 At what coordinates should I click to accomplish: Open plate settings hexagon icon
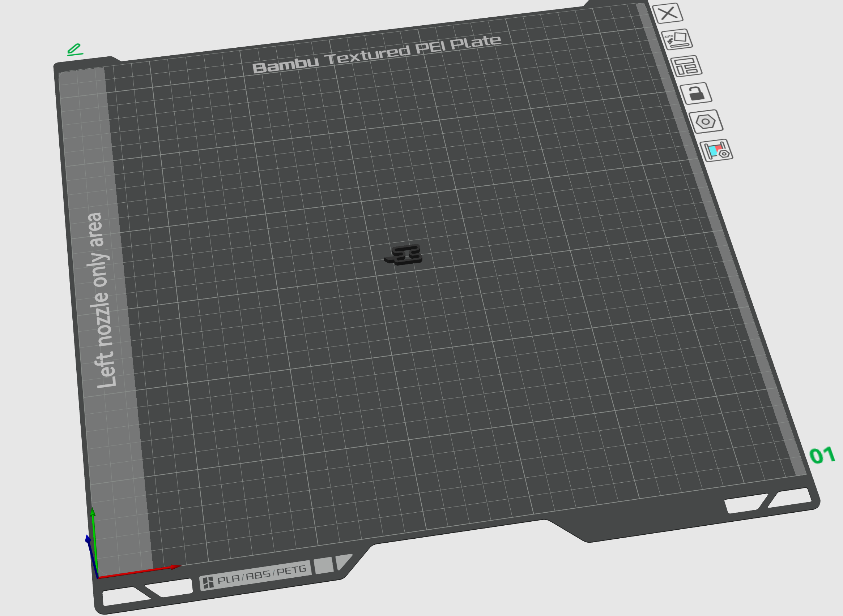click(705, 121)
